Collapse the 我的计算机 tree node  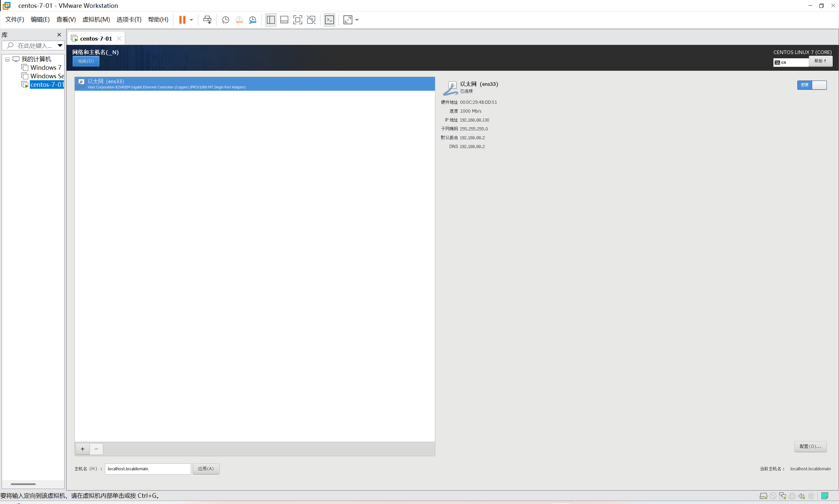coord(7,59)
